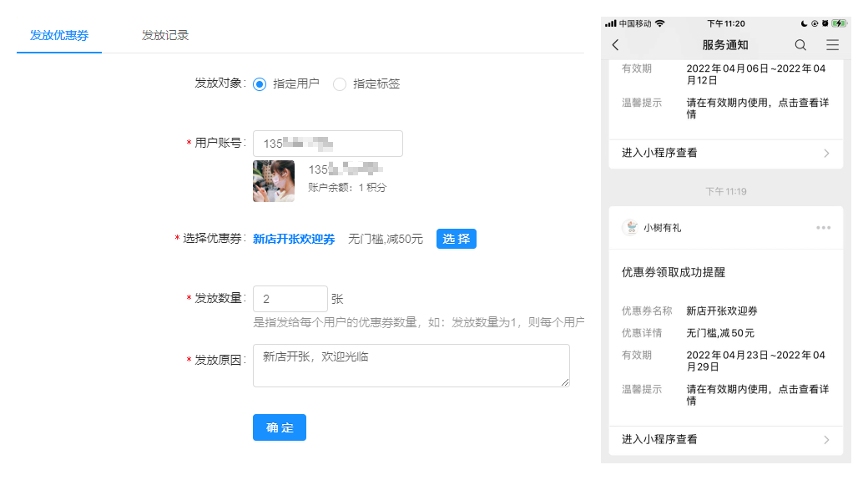Focus the 发放数量 quantity field
The height and width of the screenshot is (480, 868).
coord(290,299)
